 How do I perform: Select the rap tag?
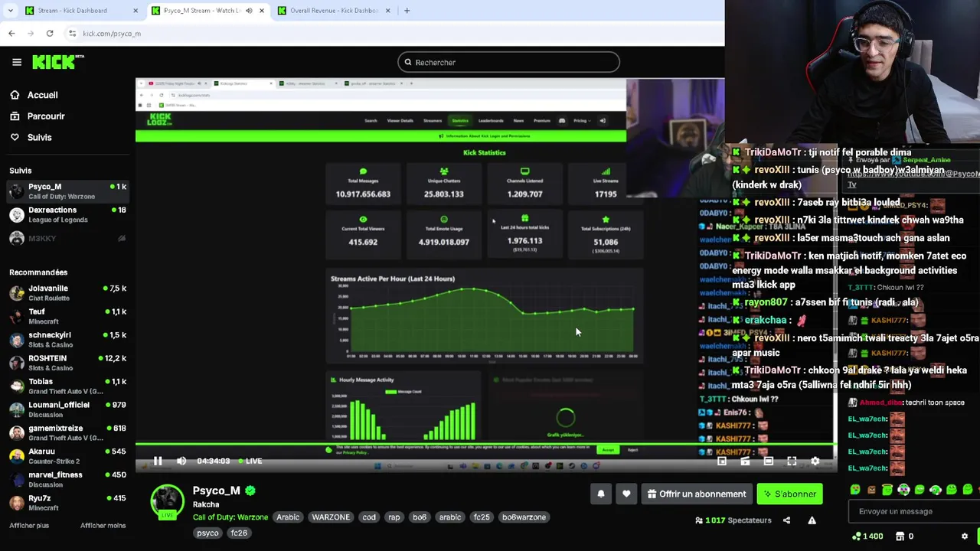[x=394, y=517]
